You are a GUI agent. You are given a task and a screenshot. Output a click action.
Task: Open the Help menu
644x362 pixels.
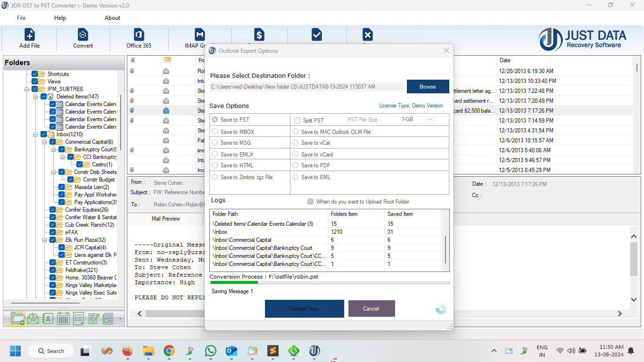60,17
